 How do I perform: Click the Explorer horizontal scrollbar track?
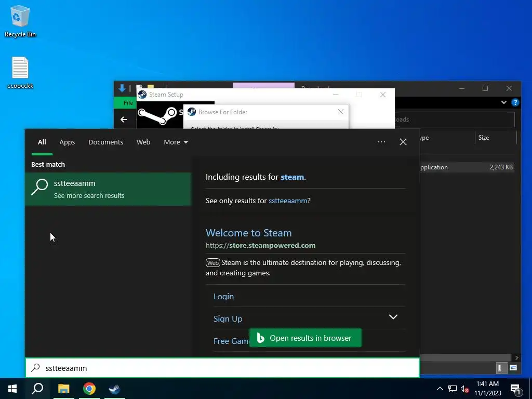click(465, 357)
